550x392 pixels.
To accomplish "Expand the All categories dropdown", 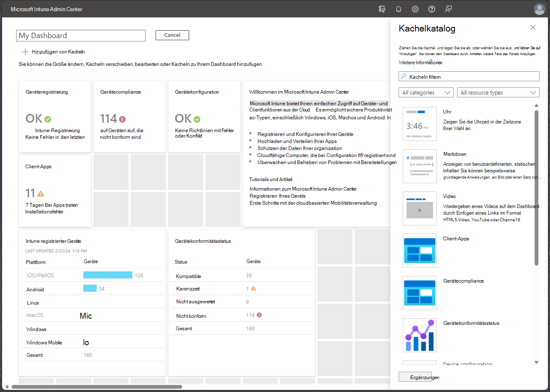I will 426,92.
